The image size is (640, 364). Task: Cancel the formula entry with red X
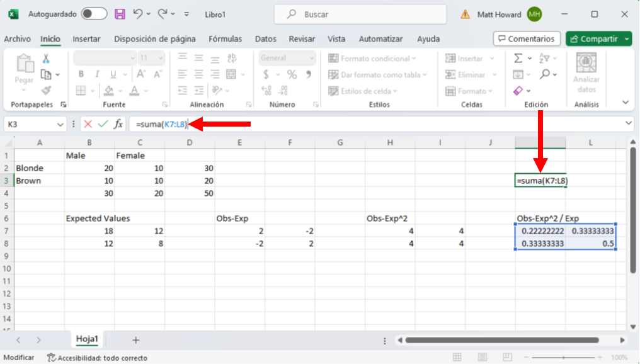coord(88,124)
